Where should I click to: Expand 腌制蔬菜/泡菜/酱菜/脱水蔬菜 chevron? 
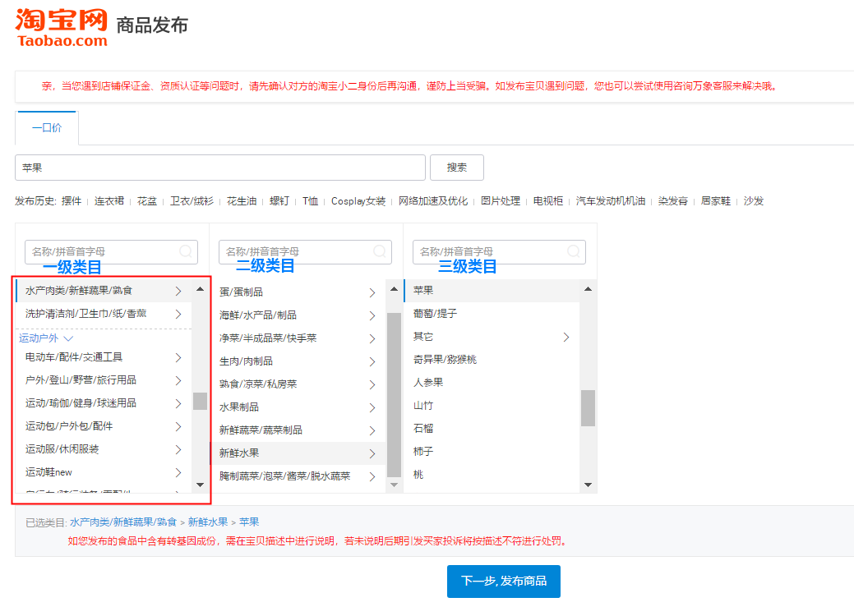pos(372,476)
